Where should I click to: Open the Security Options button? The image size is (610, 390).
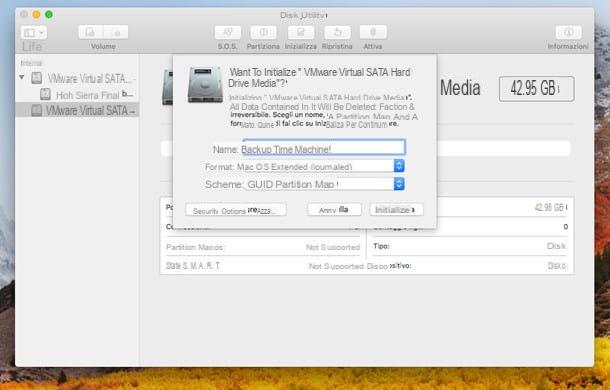[236, 210]
